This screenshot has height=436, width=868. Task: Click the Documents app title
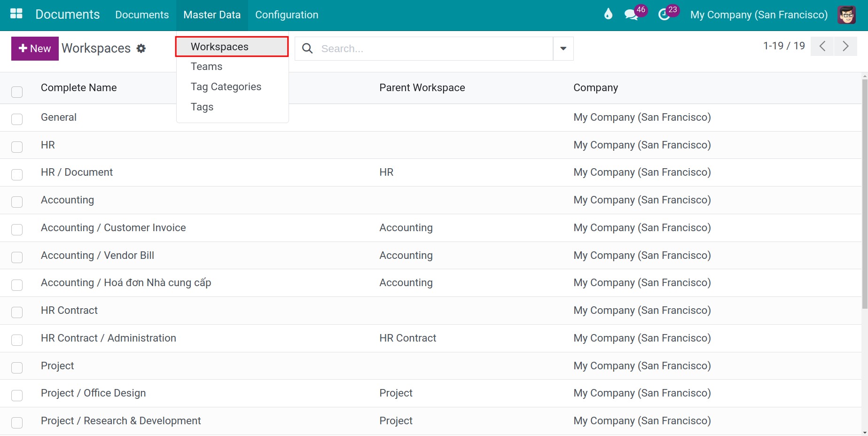click(x=67, y=15)
